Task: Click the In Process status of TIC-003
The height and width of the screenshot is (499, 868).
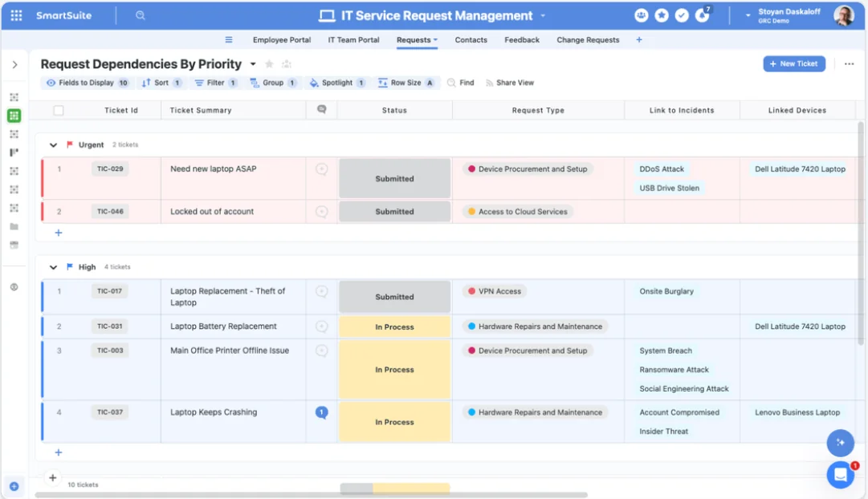Action: pos(395,370)
